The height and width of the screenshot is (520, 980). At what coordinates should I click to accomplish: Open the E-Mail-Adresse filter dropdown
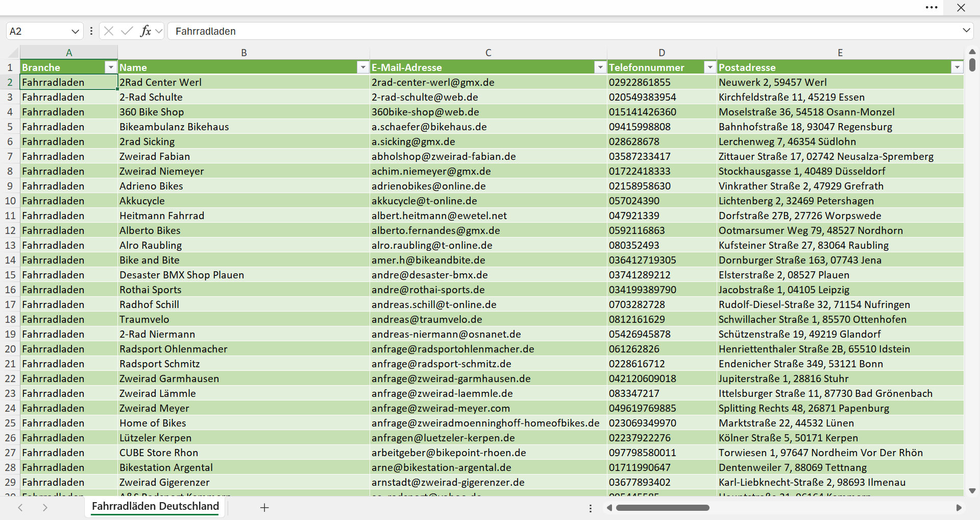click(x=600, y=67)
